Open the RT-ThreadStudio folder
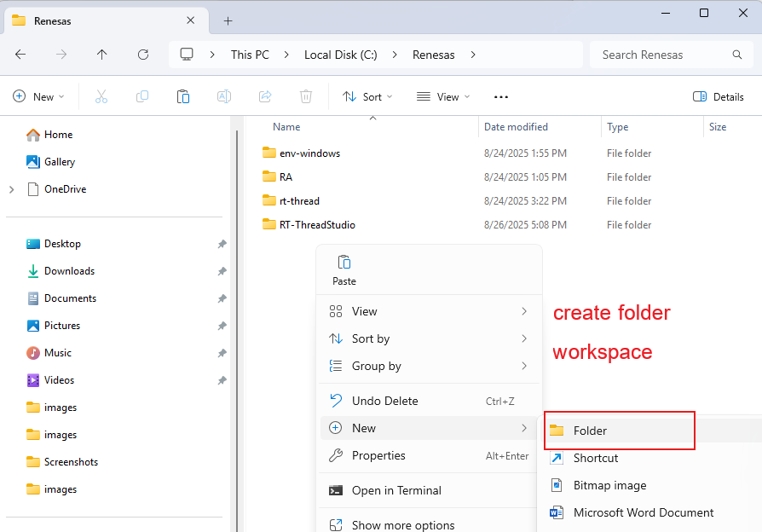Image resolution: width=762 pixels, height=532 pixels. coord(316,225)
